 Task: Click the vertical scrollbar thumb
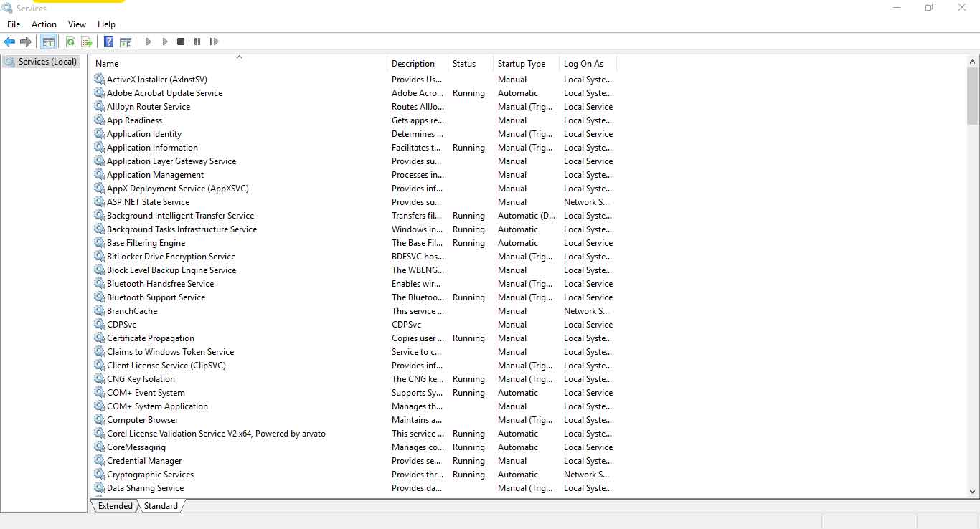973,96
